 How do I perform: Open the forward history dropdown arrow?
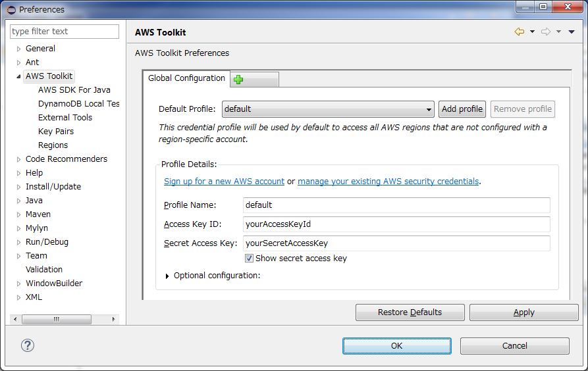point(558,32)
